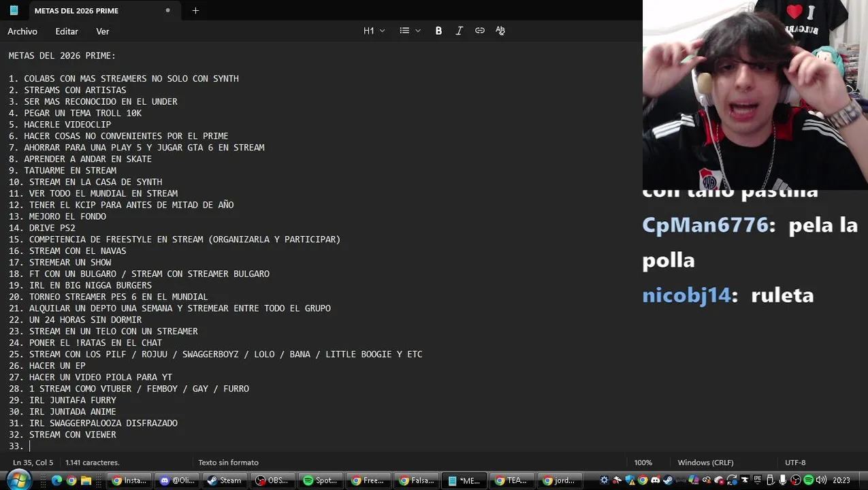This screenshot has width=868, height=490.
Task: Open the taskbar clock showing 20:23
Action: 841,480
